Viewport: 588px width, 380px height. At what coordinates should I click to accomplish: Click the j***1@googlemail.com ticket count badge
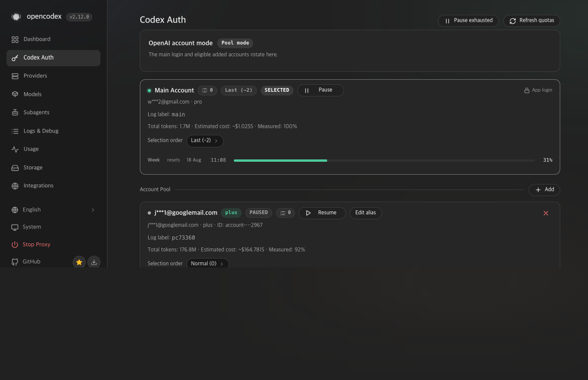(285, 213)
